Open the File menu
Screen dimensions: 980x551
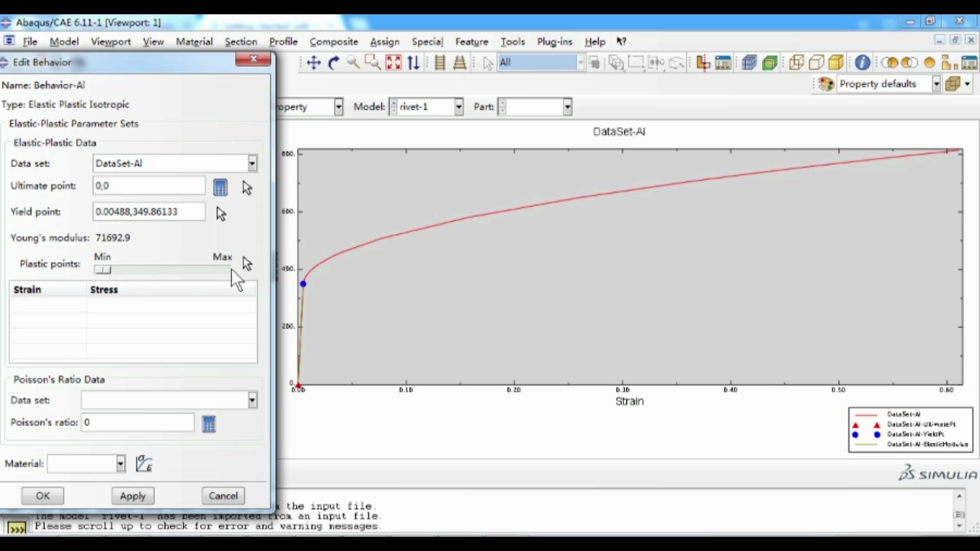point(30,41)
